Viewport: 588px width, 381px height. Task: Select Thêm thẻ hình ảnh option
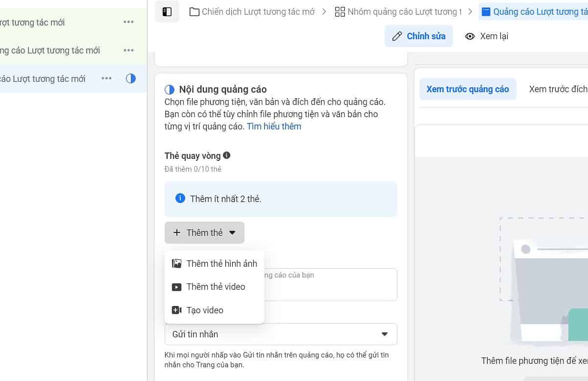click(x=215, y=264)
